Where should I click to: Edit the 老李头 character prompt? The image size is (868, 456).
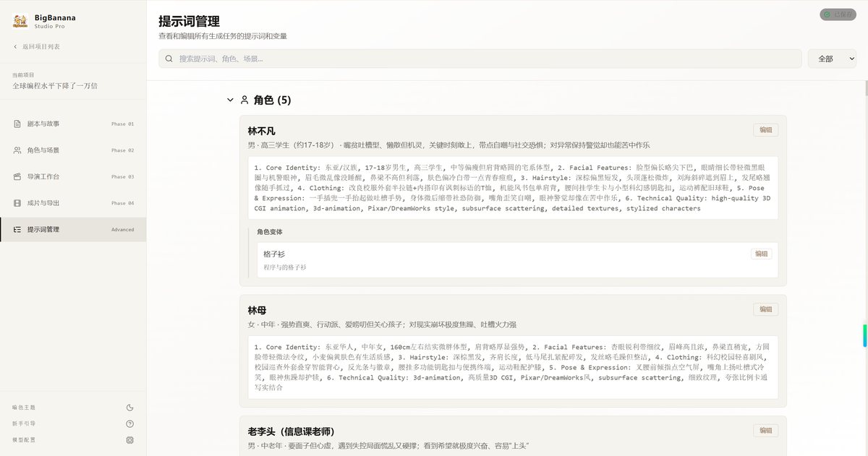tap(765, 431)
